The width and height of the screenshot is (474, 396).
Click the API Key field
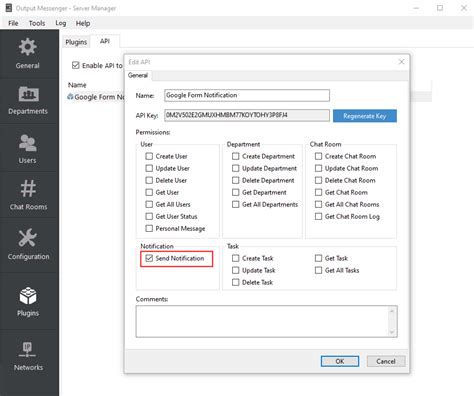pos(247,115)
